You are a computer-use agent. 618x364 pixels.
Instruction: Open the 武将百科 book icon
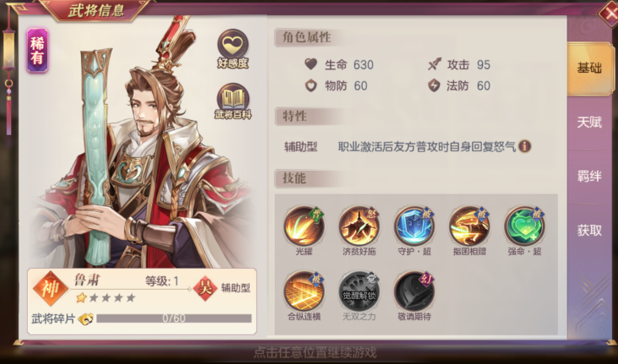(233, 101)
